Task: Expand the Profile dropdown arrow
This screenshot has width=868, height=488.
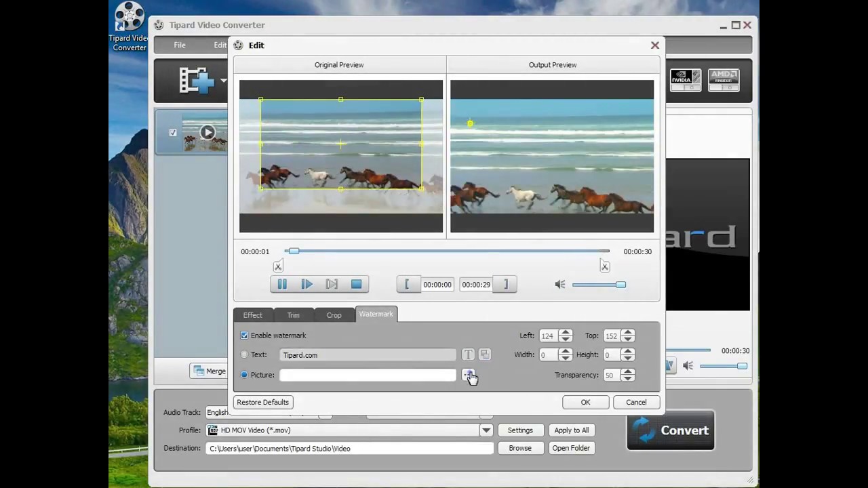Action: click(x=486, y=430)
